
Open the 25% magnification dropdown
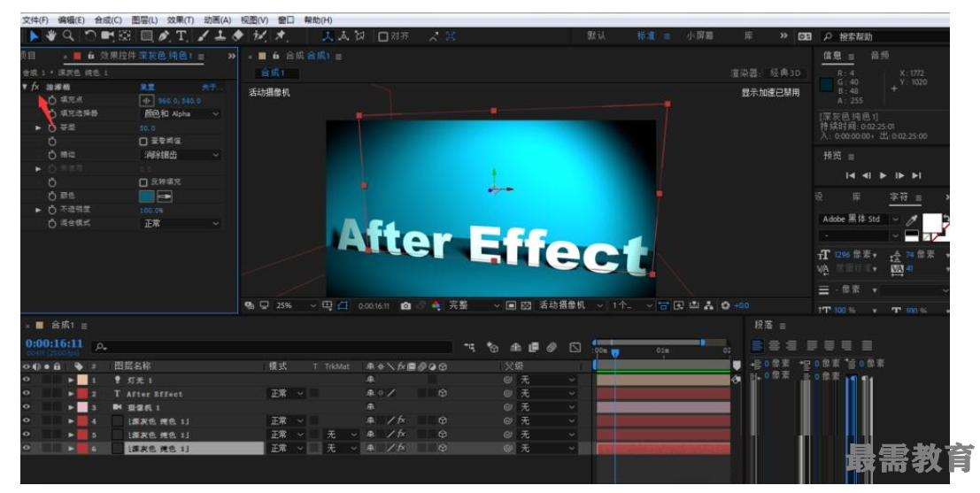coord(297,305)
